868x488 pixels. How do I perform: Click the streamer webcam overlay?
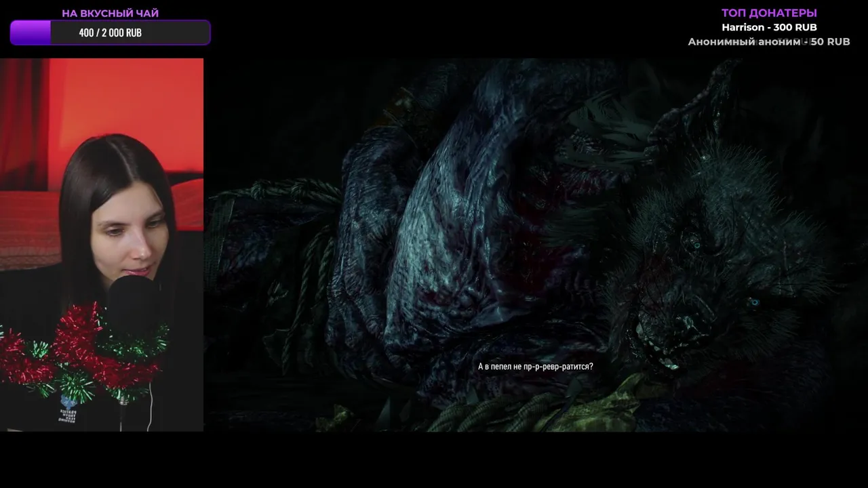tap(102, 245)
